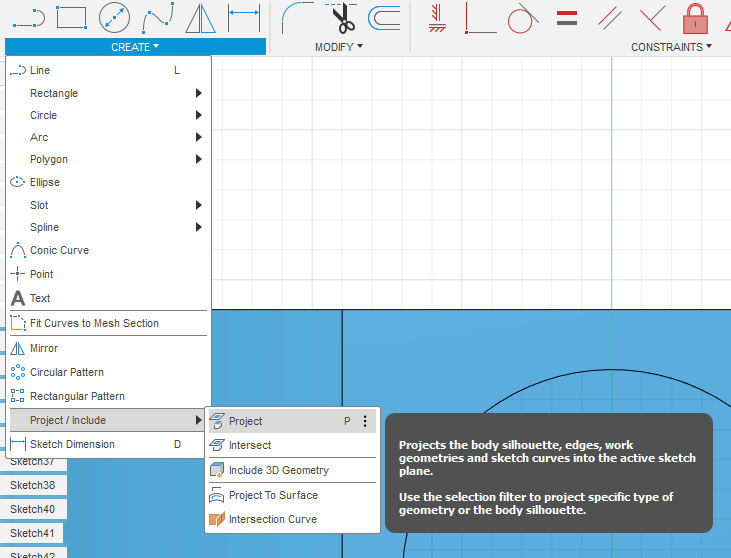Open the Project / Include submenu
The width and height of the screenshot is (731, 558).
point(108,420)
